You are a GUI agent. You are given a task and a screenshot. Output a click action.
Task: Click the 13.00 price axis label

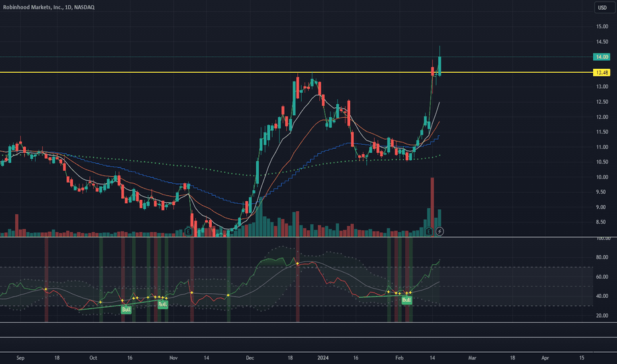602,87
